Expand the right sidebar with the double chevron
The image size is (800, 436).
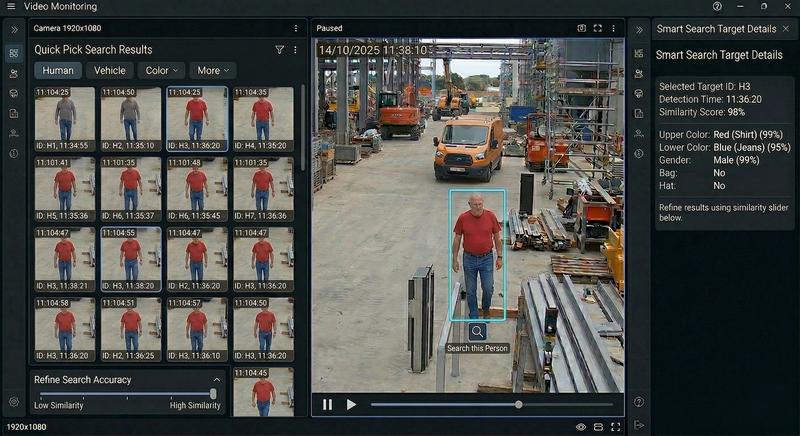pyautogui.click(x=639, y=30)
